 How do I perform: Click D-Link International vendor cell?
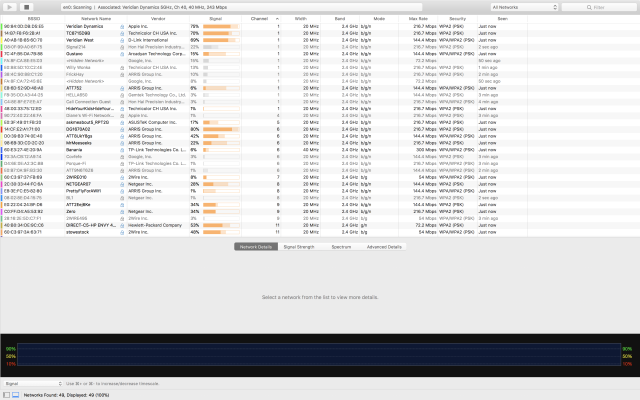[x=148, y=40]
